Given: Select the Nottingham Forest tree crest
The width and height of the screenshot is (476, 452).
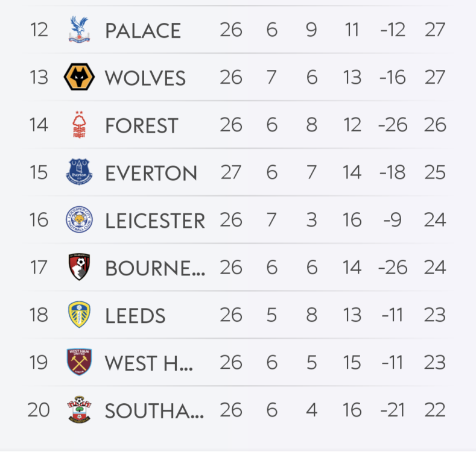Looking at the screenshot, I should pyautogui.click(x=79, y=125).
